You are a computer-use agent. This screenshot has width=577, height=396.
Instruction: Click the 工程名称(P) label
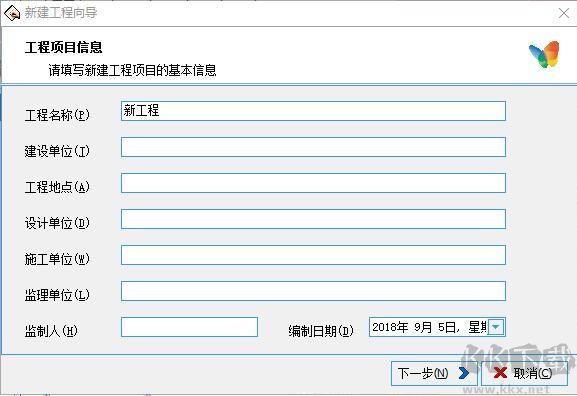pos(57,115)
